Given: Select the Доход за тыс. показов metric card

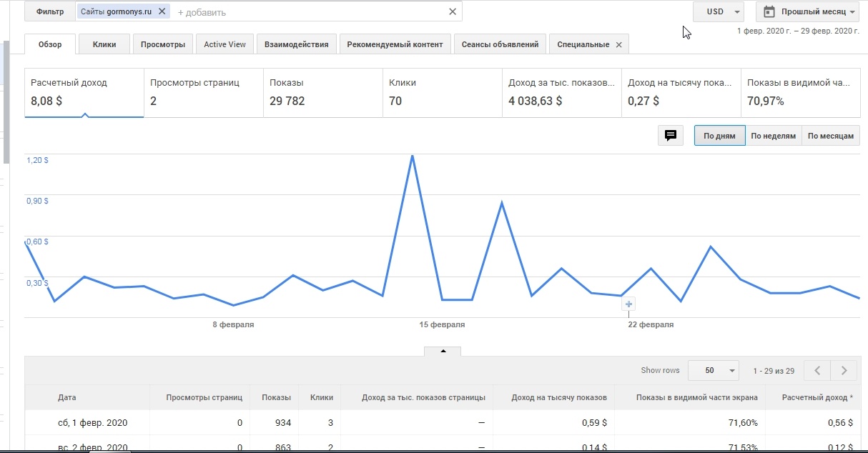Looking at the screenshot, I should 561,93.
